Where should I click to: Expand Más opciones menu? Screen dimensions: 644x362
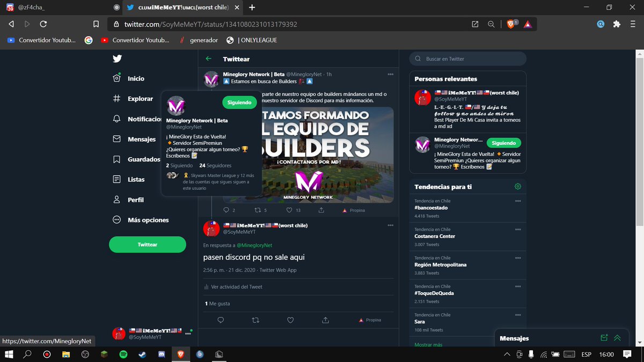[141, 220]
